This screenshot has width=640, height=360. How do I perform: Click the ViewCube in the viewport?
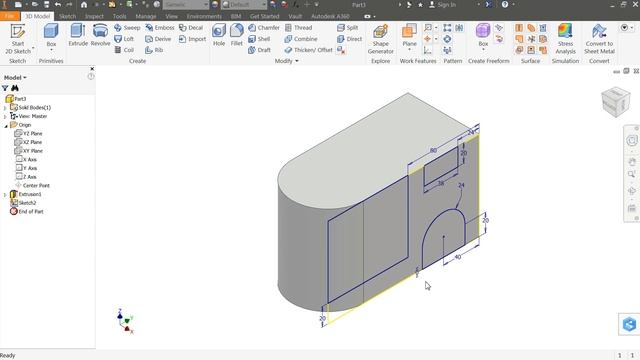pos(616,102)
